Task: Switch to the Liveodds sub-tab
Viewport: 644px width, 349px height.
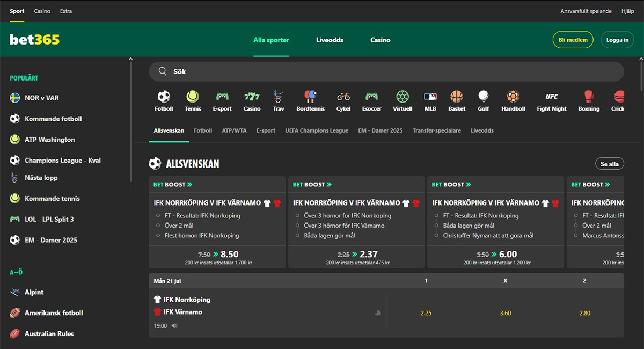Action: 482,130
